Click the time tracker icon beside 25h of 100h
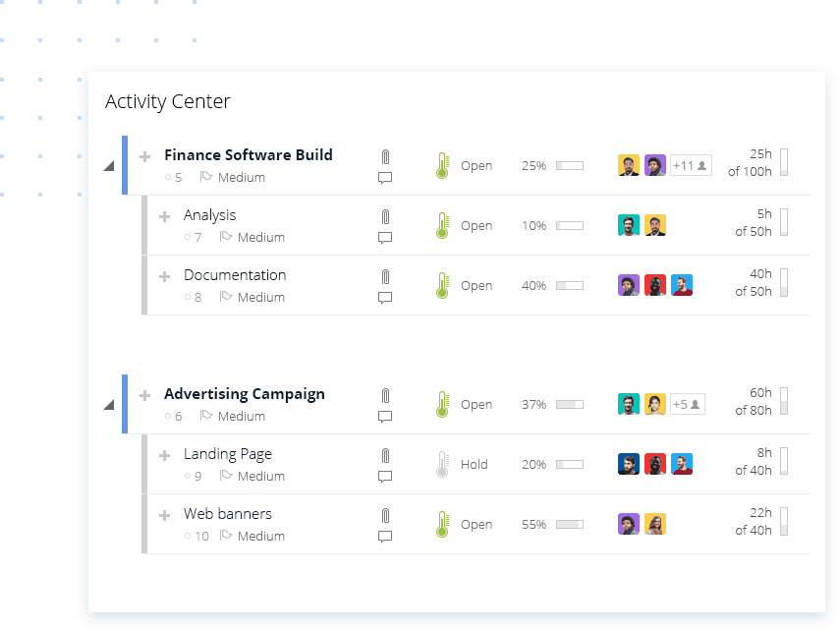Image resolution: width=840 pixels, height=632 pixels. tap(784, 165)
